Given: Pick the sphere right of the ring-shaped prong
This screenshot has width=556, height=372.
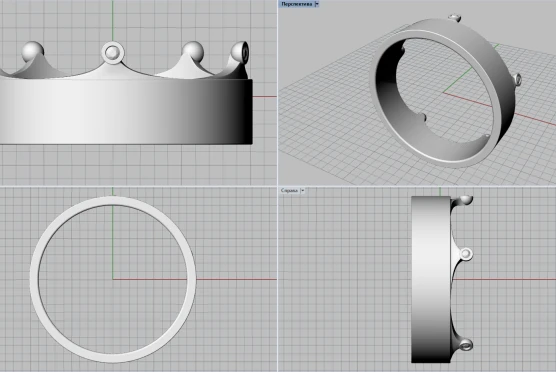Looking at the screenshot, I should 193,51.
